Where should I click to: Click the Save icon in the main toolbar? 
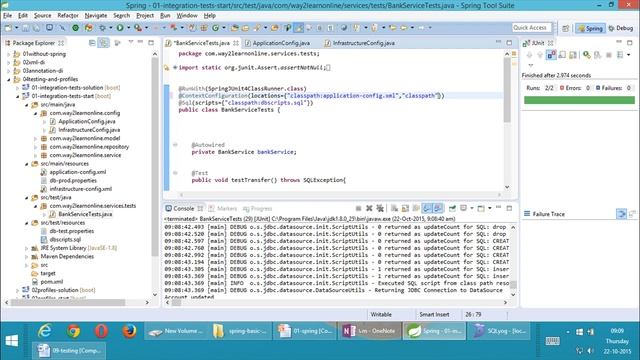click(x=25, y=28)
